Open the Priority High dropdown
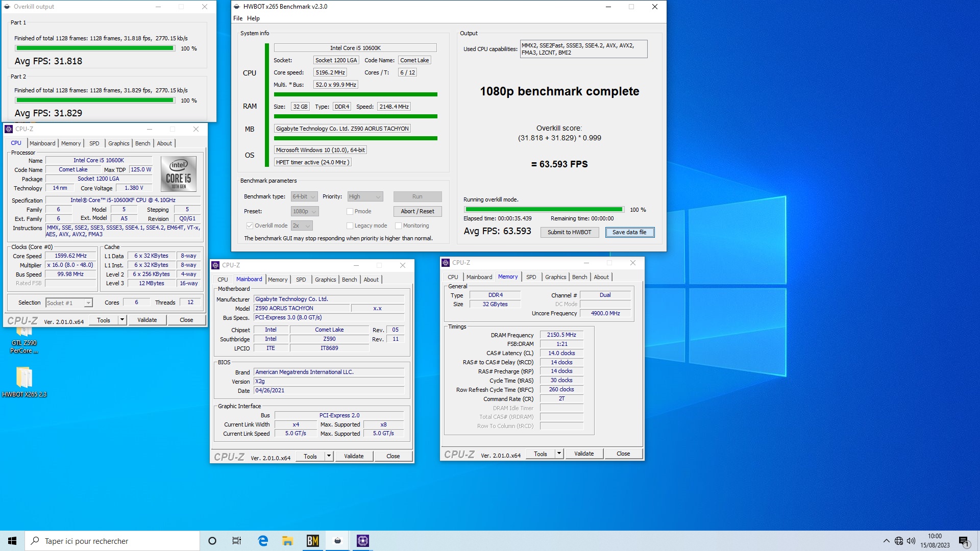The height and width of the screenshot is (551, 980). tap(365, 196)
